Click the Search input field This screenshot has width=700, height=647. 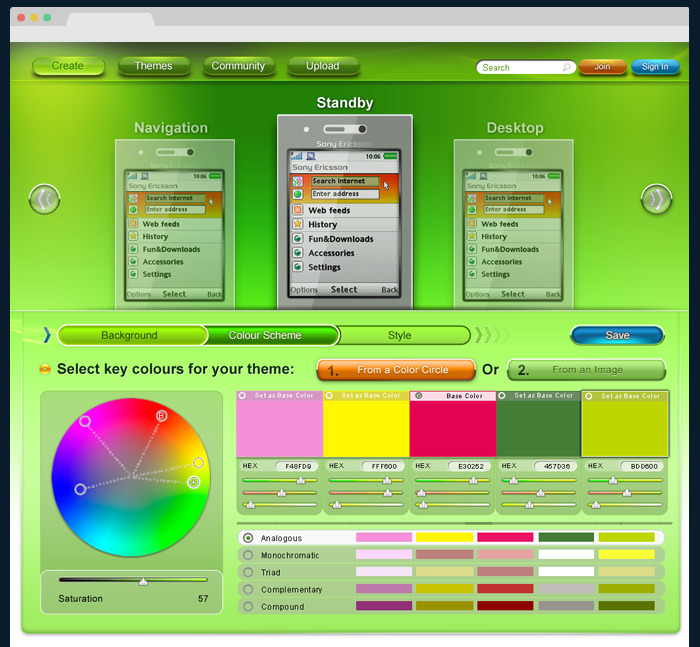coord(526,67)
